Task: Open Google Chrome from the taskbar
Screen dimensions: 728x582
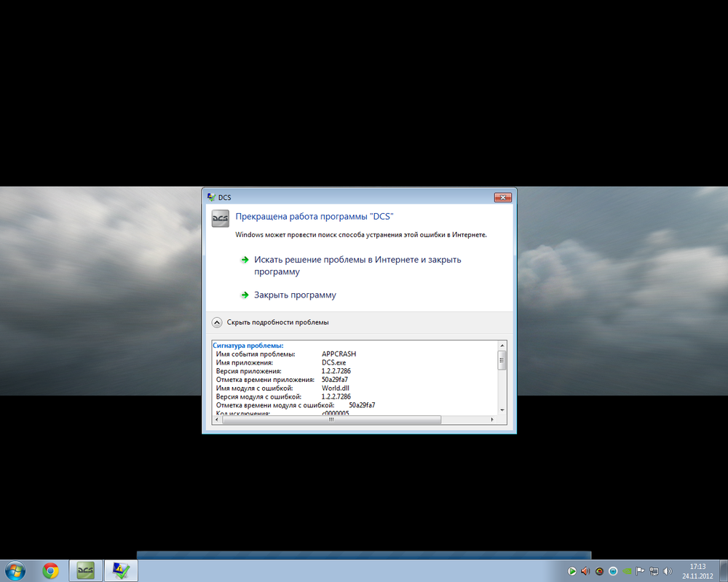Action: (50, 571)
